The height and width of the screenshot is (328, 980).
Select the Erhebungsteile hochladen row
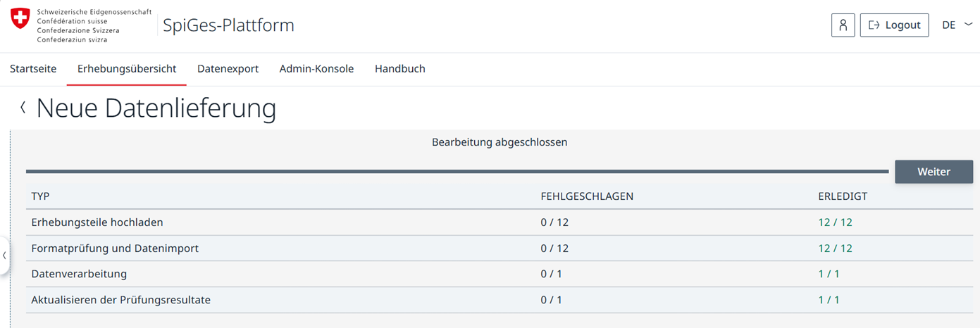500,222
